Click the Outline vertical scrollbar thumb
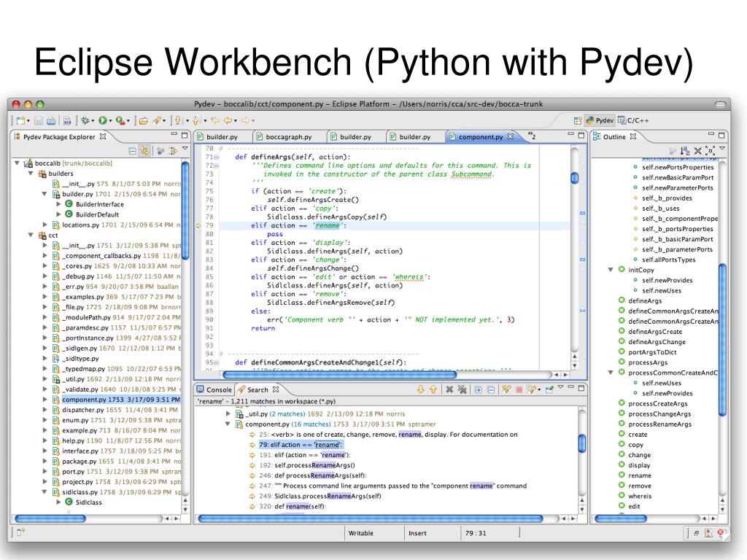 point(722,339)
